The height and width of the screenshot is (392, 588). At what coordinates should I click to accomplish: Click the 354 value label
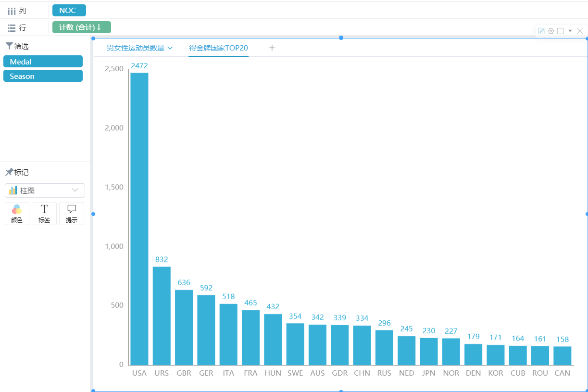pos(295,316)
